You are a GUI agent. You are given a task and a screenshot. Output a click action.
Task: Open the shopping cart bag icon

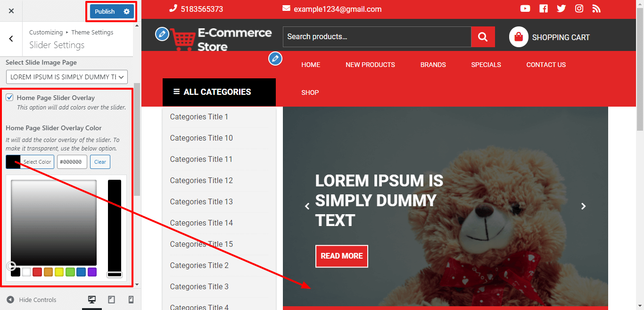[x=519, y=37]
